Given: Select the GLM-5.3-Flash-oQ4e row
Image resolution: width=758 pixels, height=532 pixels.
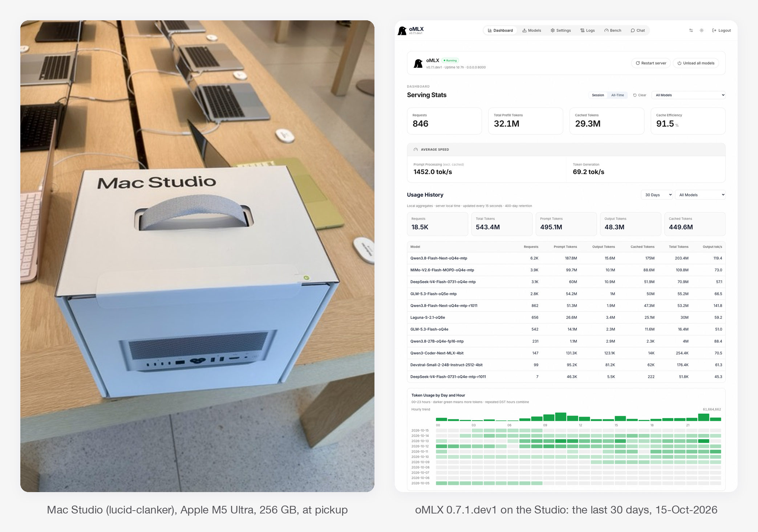Looking at the screenshot, I should pyautogui.click(x=566, y=330).
